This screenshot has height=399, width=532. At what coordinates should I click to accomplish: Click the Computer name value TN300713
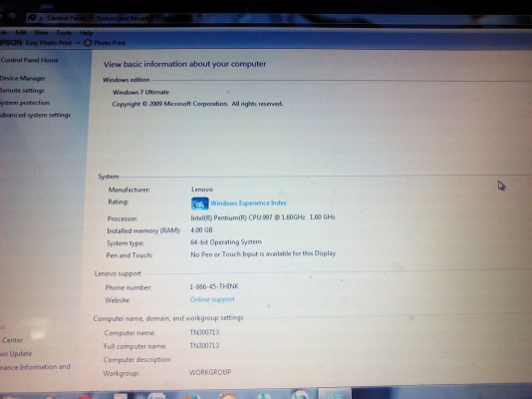pyautogui.click(x=204, y=332)
